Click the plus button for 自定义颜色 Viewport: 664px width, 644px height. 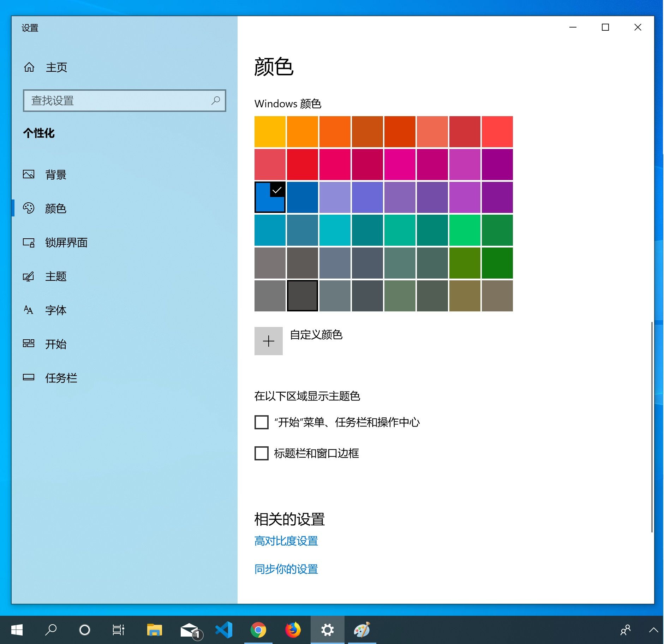[269, 341]
